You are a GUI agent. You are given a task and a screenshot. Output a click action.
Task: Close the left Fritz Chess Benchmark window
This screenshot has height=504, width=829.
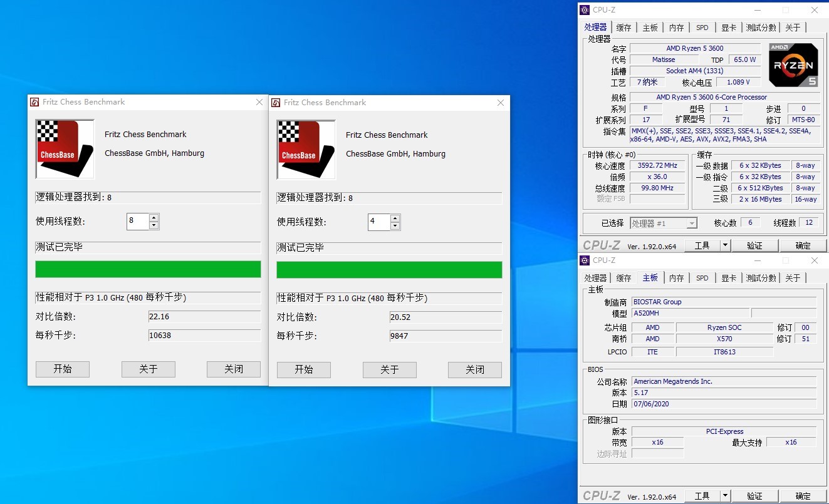(x=259, y=102)
